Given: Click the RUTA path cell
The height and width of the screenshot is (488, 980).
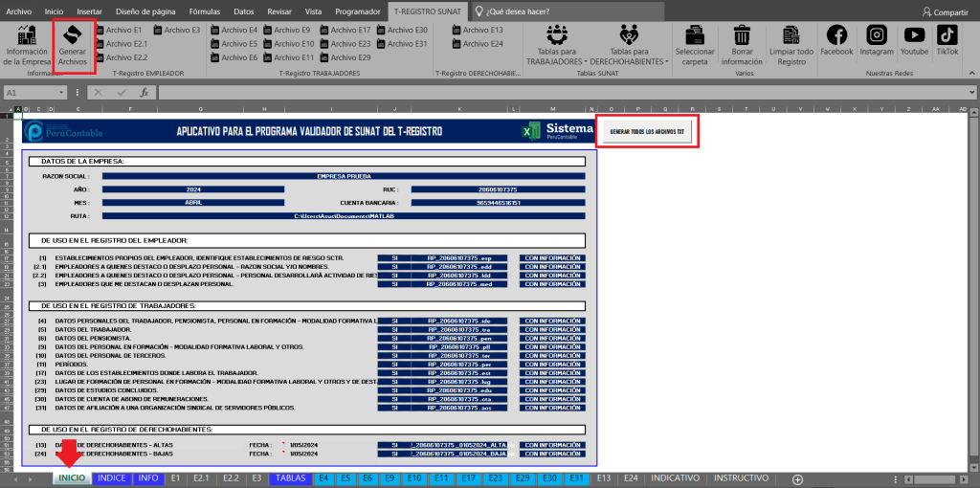Looking at the screenshot, I should (x=344, y=215).
